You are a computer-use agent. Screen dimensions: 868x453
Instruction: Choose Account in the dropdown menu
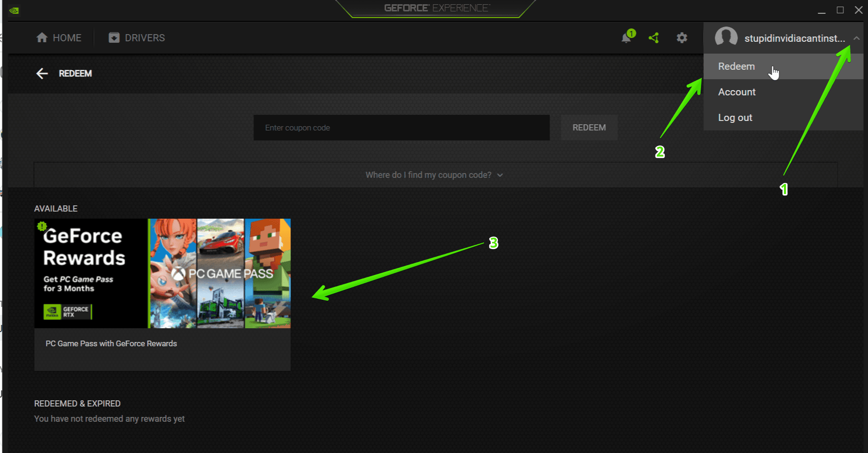(x=783, y=92)
